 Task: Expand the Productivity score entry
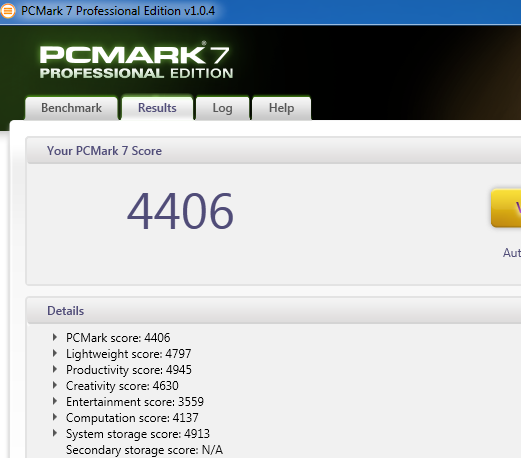[x=55, y=369]
